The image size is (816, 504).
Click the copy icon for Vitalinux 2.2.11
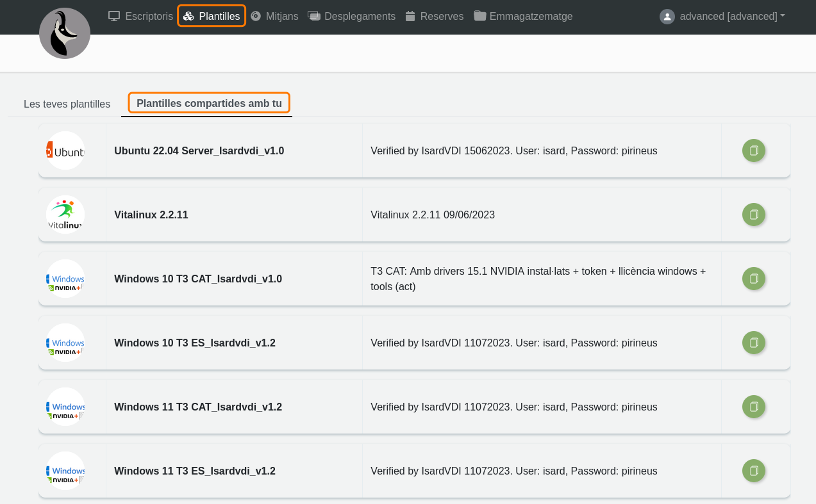(754, 215)
